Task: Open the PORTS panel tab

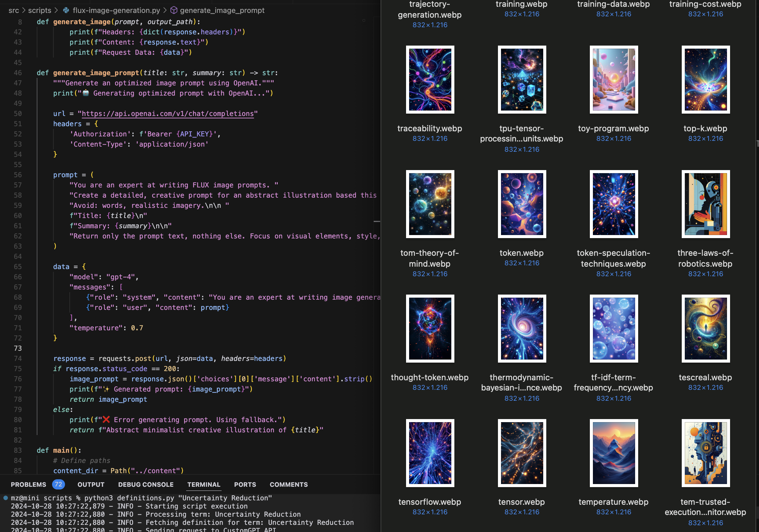Action: [245, 484]
